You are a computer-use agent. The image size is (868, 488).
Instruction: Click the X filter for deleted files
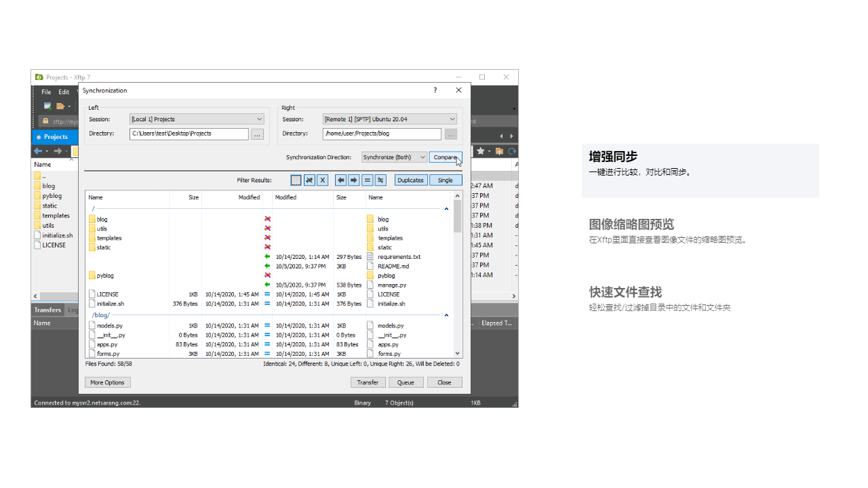323,180
